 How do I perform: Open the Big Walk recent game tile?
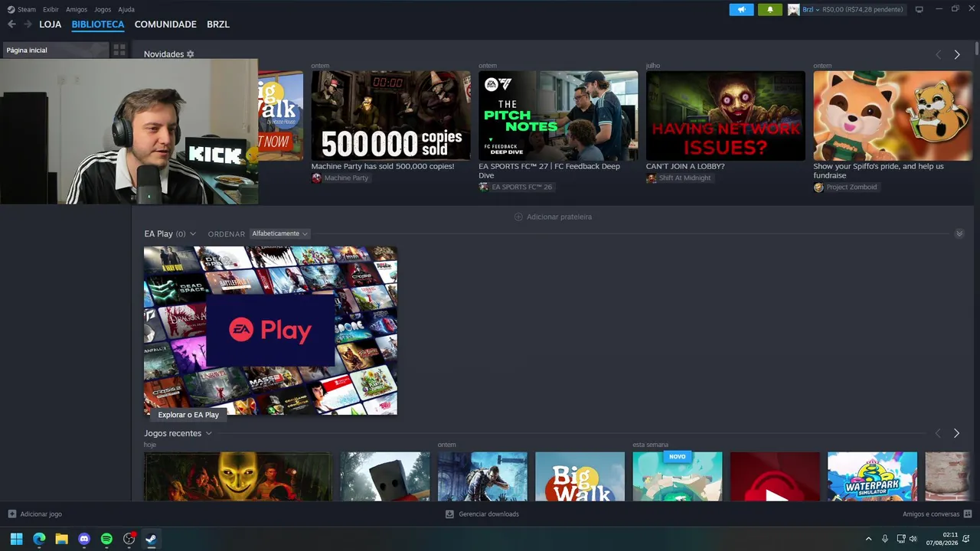click(x=580, y=476)
